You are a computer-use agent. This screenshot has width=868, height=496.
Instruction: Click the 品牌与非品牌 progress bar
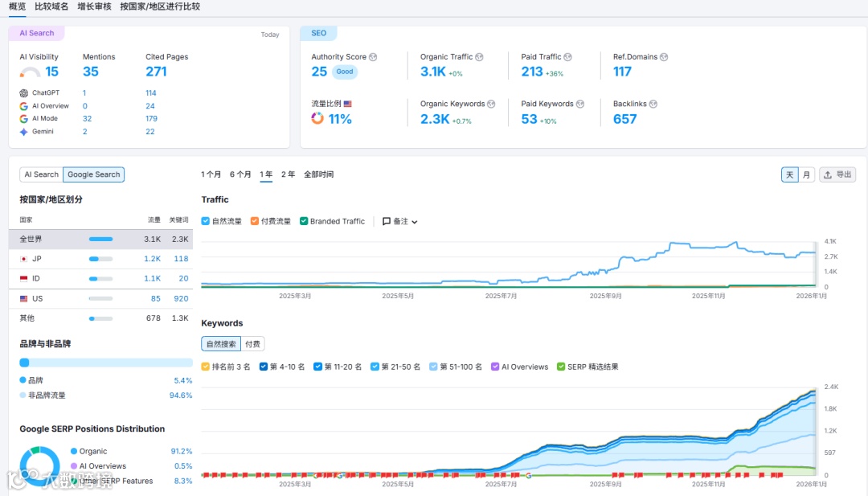point(106,363)
